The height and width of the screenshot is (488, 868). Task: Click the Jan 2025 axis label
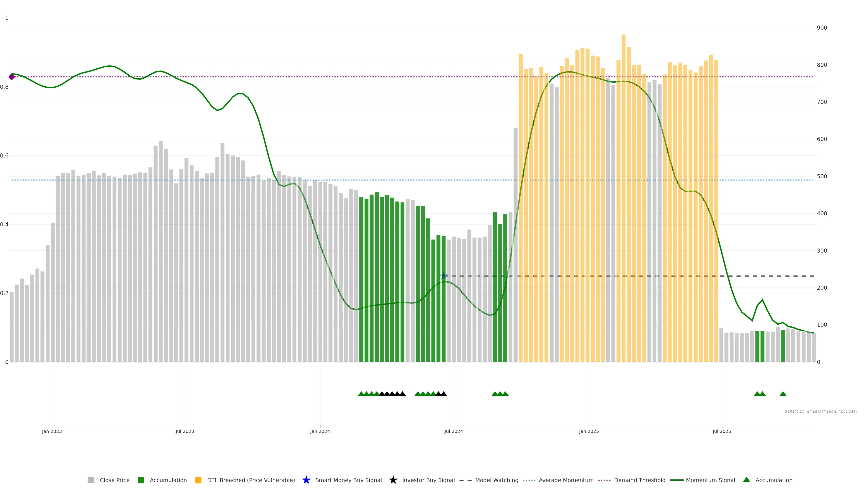(x=589, y=431)
